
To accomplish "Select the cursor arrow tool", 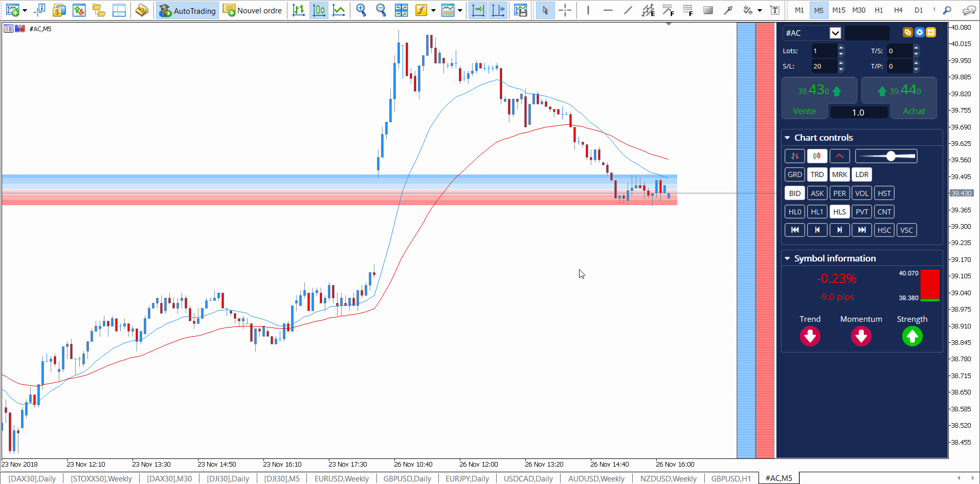I will (545, 10).
